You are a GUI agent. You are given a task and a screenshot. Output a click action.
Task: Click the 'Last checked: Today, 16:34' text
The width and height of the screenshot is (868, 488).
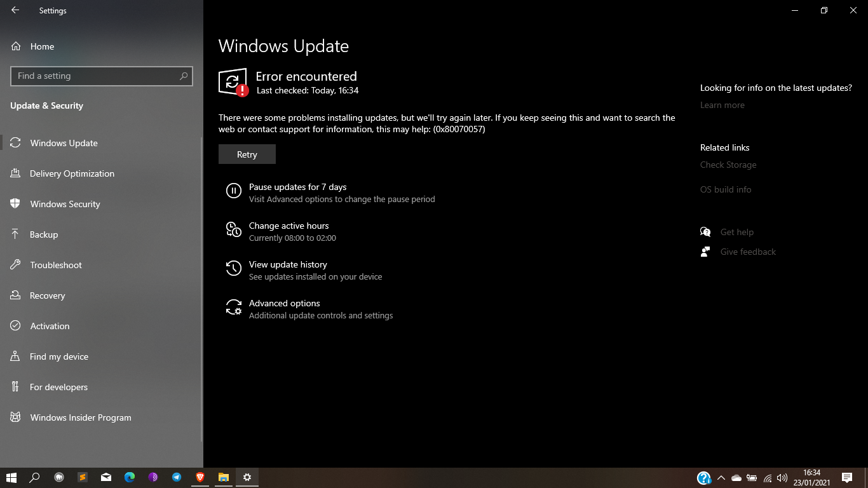[308, 90]
